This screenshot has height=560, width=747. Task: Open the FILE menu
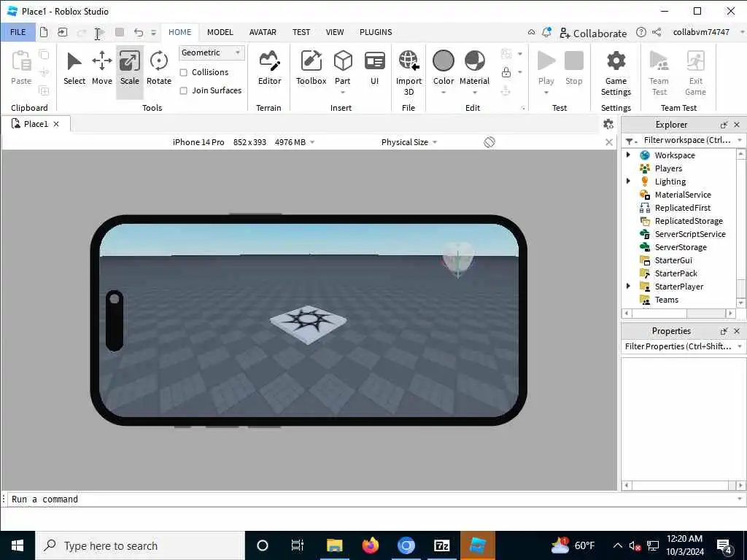[x=18, y=32]
